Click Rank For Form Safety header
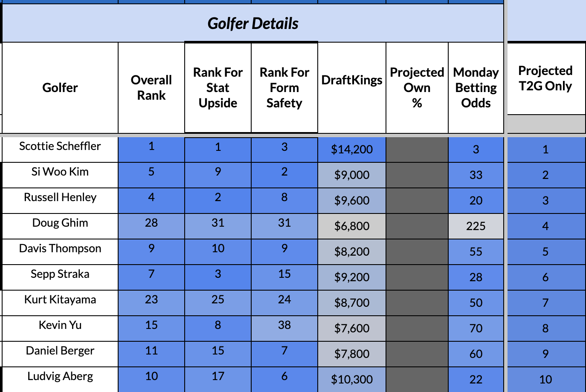This screenshot has width=586, height=392. click(284, 88)
